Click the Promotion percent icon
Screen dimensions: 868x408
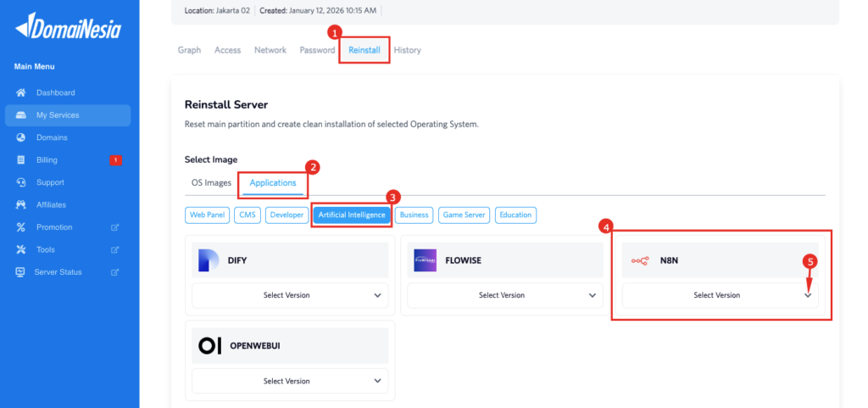[x=21, y=227]
